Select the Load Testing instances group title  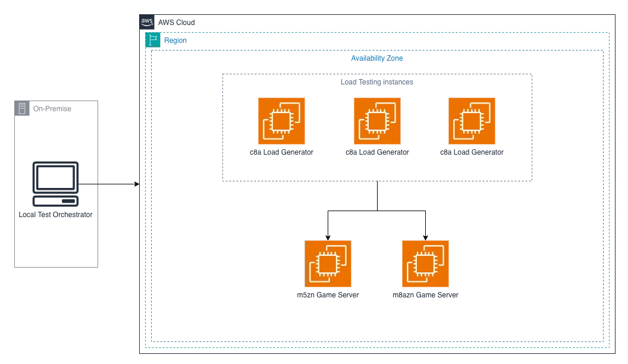[x=377, y=82]
